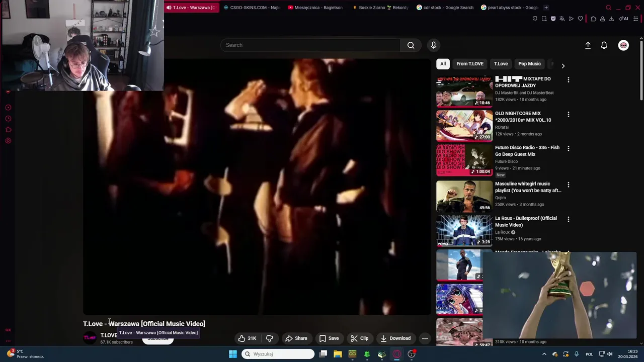The height and width of the screenshot is (362, 644).
Task: Click the send/flow arrow icon in toolbar
Action: pyautogui.click(x=571, y=19)
